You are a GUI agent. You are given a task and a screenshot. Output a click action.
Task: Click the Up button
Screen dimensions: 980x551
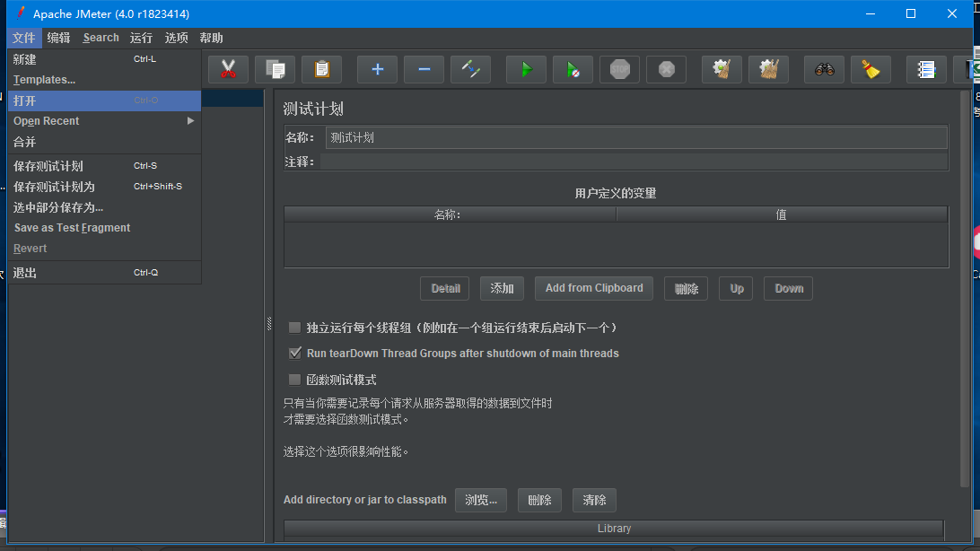(736, 289)
